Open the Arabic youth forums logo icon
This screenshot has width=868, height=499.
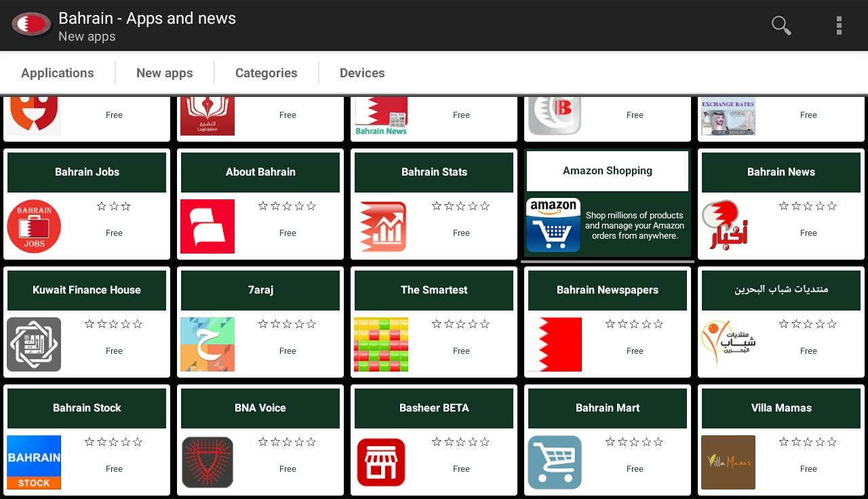click(x=728, y=344)
